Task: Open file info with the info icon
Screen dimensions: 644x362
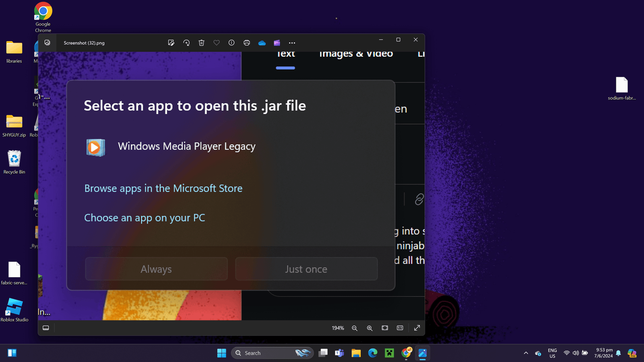Action: coord(231,43)
